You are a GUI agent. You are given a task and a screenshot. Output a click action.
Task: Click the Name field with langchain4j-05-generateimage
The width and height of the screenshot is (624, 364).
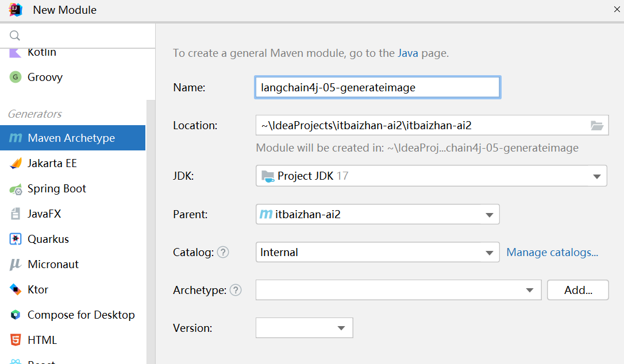click(x=378, y=87)
